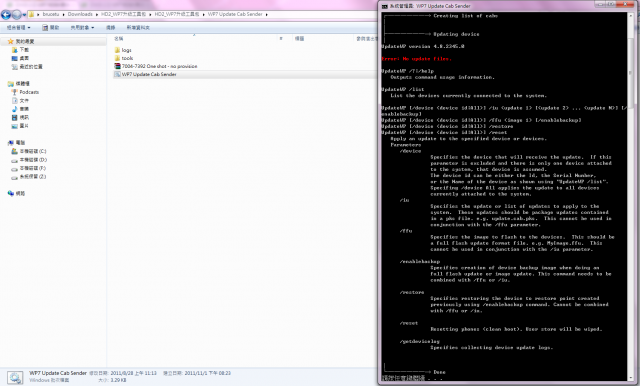Image resolution: width=640 pixels, height=386 pixels.
Task: Click the file thumbnail in the details pane
Action: click(15, 377)
